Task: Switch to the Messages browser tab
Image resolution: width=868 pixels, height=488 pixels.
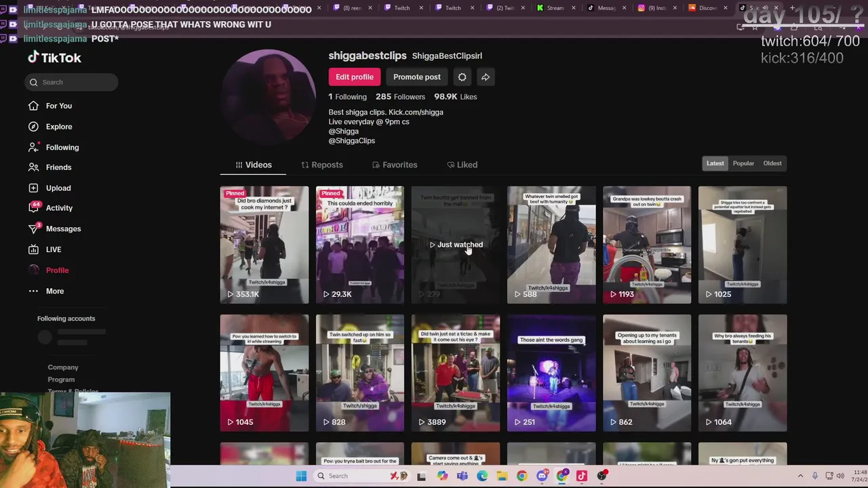Action: pyautogui.click(x=606, y=8)
